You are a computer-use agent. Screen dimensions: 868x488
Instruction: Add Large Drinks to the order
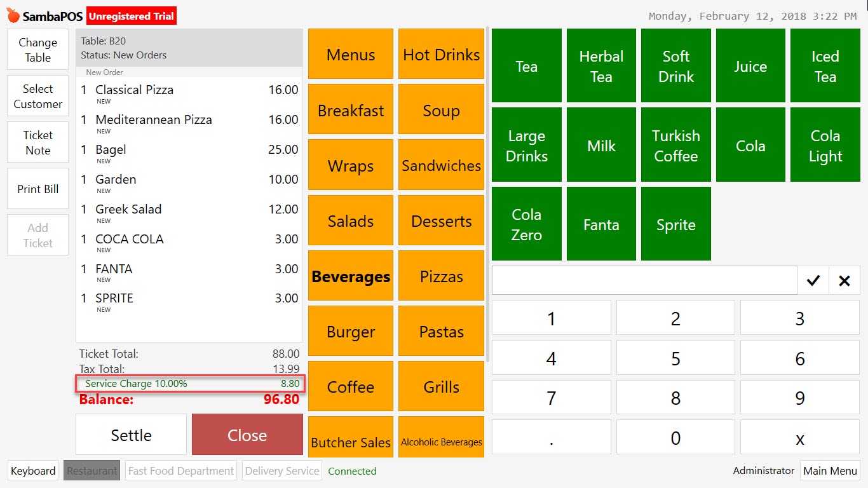tap(526, 145)
